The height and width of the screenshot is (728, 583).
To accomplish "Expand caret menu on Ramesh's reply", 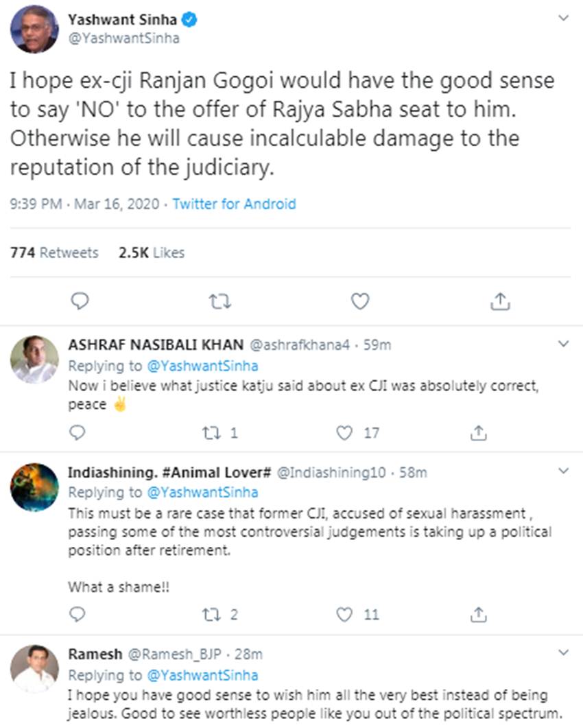I will pos(564,652).
